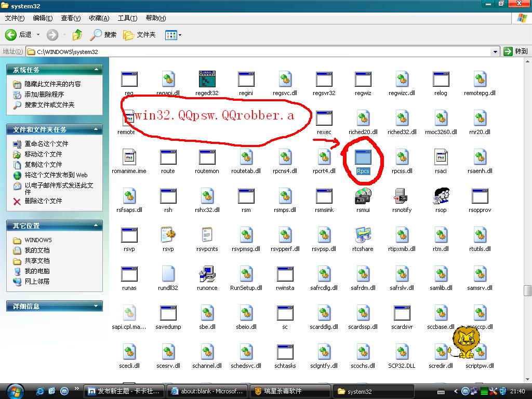Switch to 发布新主题 taskbar window
This screenshot has height=399, width=532.
tap(124, 391)
